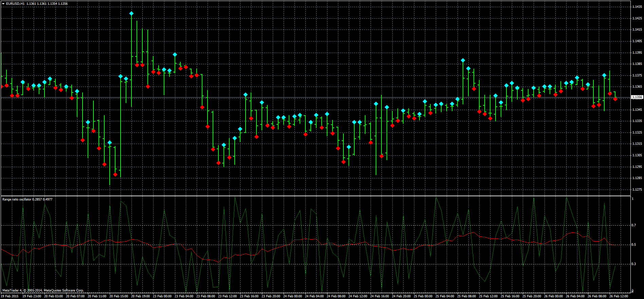
Task: Click the 23 Feb 00:00 time axis label
Action: (162, 296)
